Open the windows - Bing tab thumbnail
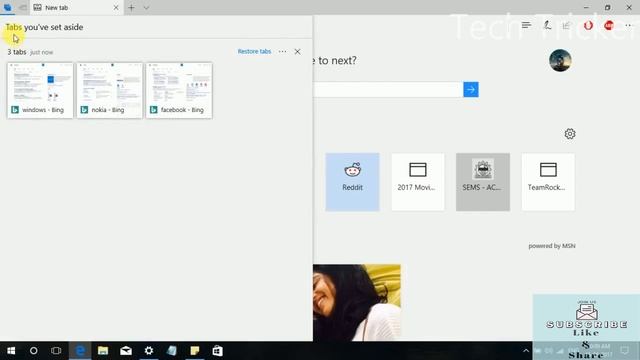The width and height of the screenshot is (640, 360). click(40, 90)
